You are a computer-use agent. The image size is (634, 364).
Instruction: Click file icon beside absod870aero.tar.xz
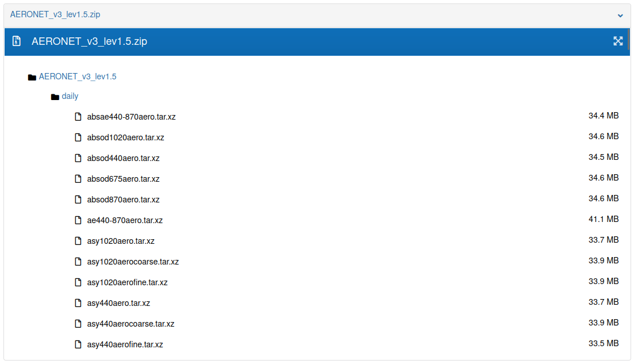pos(78,200)
